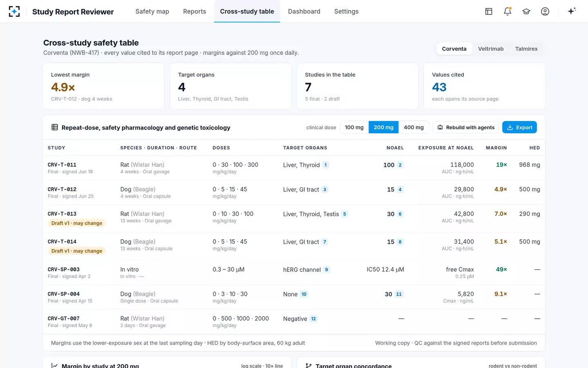Open citation badge 12 beside Negative

(x=313, y=319)
